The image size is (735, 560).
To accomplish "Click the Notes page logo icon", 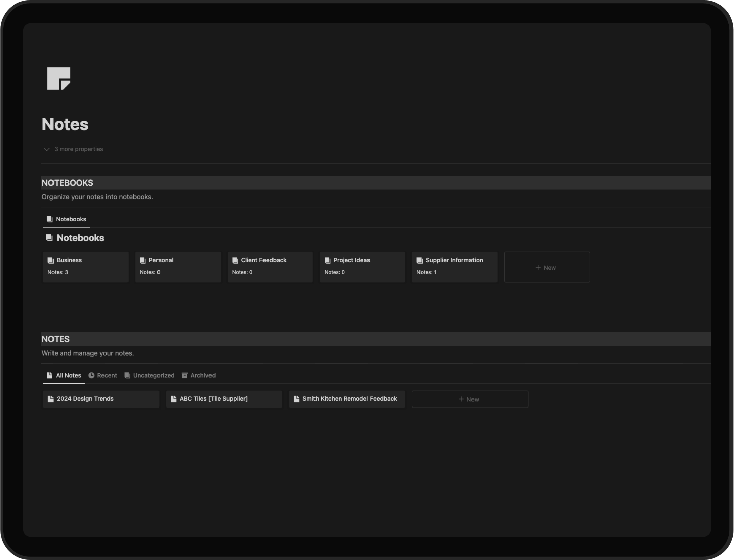I will pos(59,79).
